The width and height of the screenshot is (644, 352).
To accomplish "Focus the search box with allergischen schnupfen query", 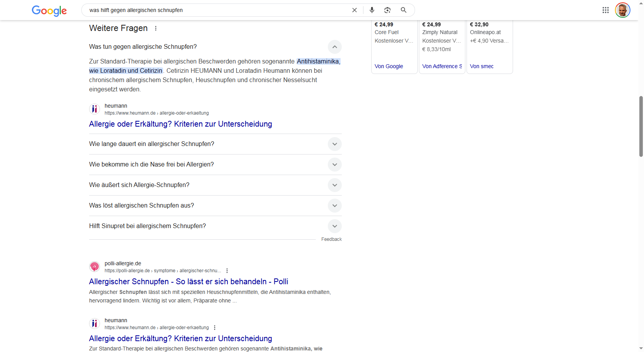I will (217, 10).
